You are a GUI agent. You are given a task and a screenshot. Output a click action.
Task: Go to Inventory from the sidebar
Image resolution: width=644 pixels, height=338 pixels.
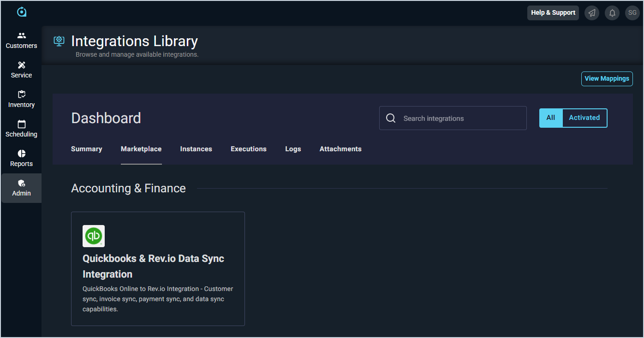pyautogui.click(x=21, y=100)
